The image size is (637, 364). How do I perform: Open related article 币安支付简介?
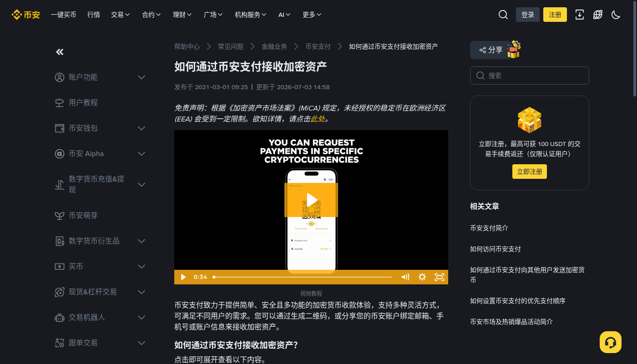(489, 228)
